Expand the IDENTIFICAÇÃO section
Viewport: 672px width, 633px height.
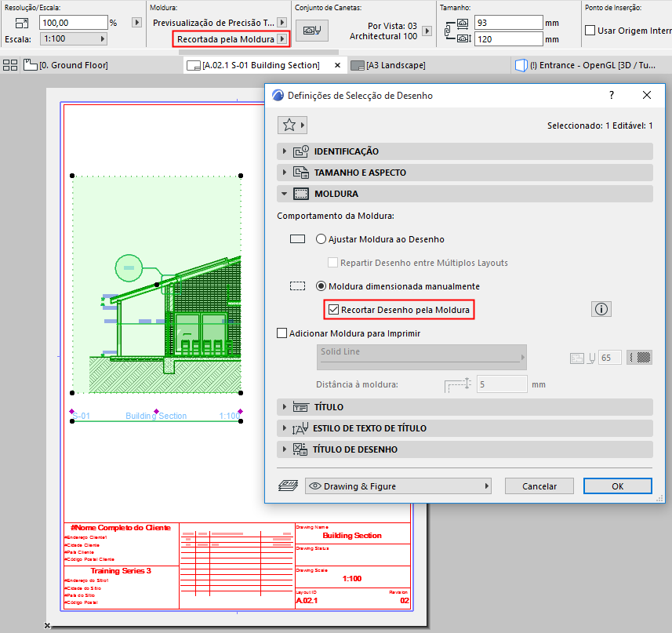tap(465, 151)
